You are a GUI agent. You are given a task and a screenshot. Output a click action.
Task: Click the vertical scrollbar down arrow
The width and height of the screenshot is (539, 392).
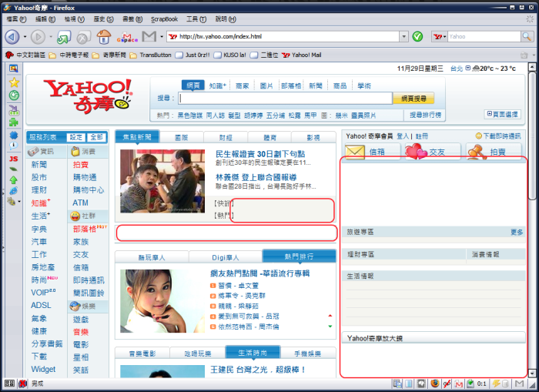click(532, 370)
